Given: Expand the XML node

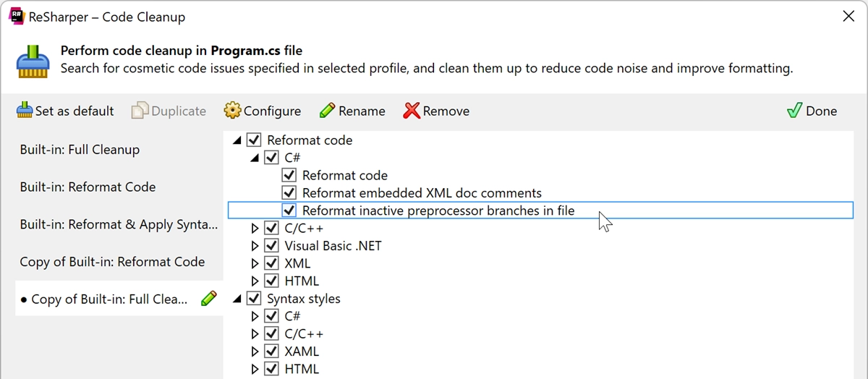Looking at the screenshot, I should coord(255,263).
